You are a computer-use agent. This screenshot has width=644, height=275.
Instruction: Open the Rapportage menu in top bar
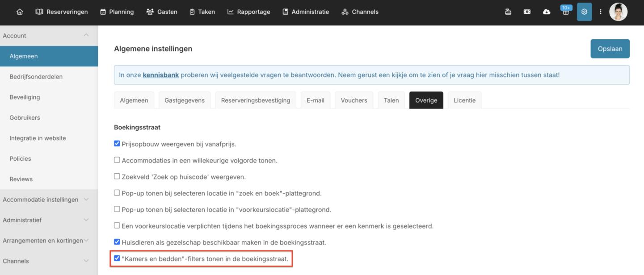pos(249,12)
